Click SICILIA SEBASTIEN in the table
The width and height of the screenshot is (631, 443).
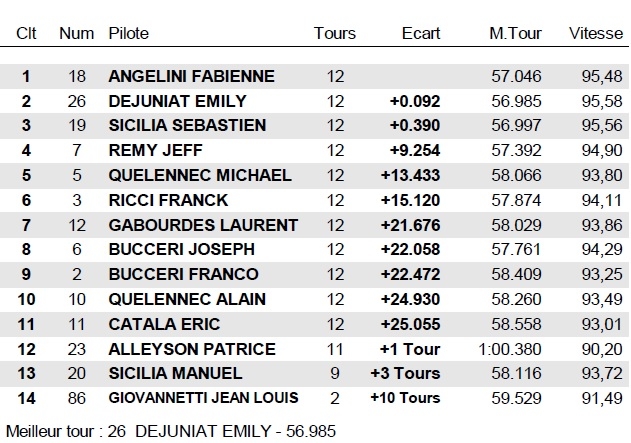click(187, 126)
